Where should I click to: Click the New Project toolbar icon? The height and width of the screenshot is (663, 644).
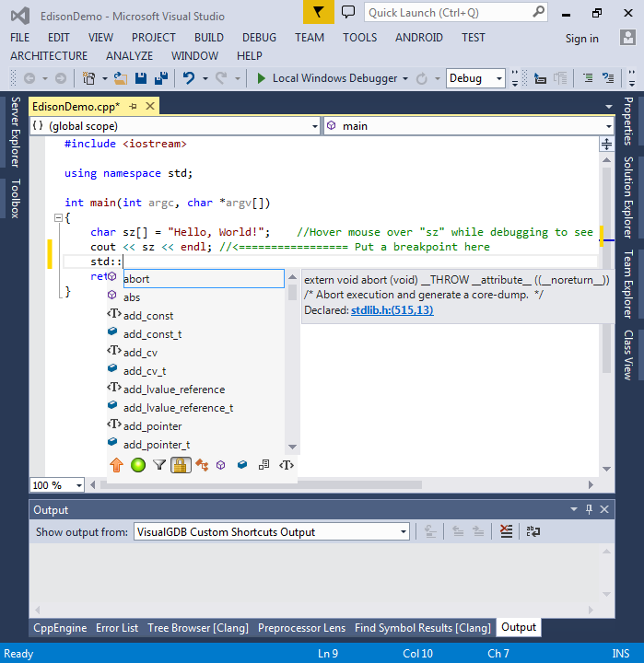tap(88, 78)
